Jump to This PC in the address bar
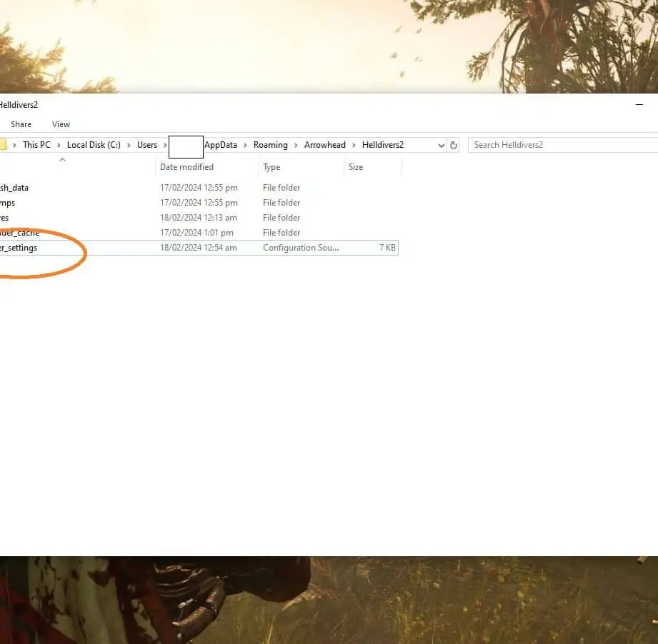Screen dimensions: 658x644 [x=36, y=145]
